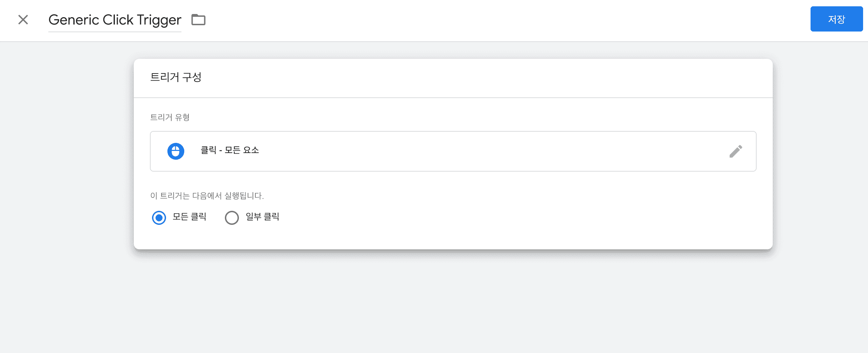This screenshot has width=868, height=353.
Task: Click the 트리거 구성 card heading
Action: coord(176,77)
